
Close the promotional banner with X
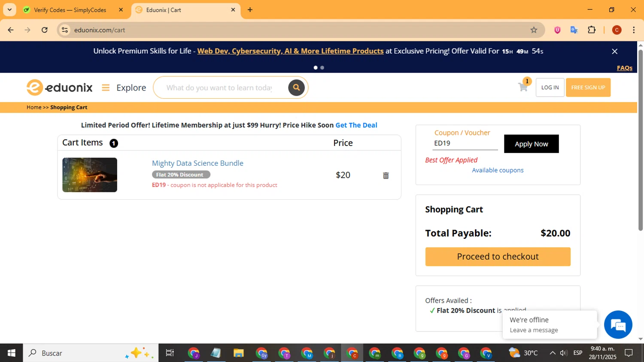coord(615,51)
